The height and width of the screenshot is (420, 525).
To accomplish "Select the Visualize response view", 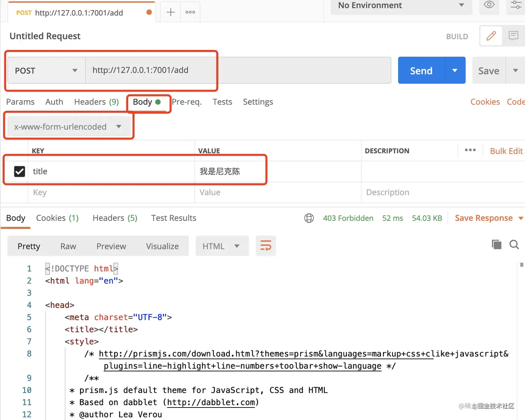I will click(x=162, y=246).
